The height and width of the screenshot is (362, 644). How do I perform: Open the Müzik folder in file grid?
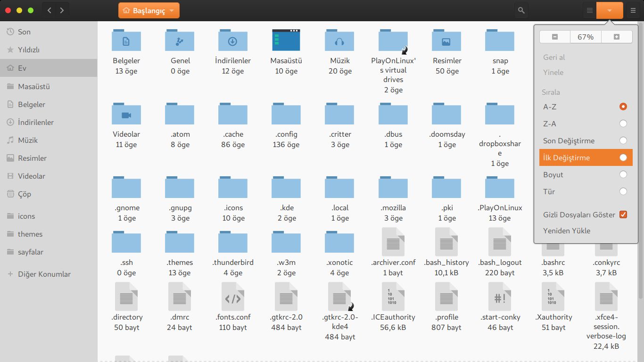coord(339,41)
